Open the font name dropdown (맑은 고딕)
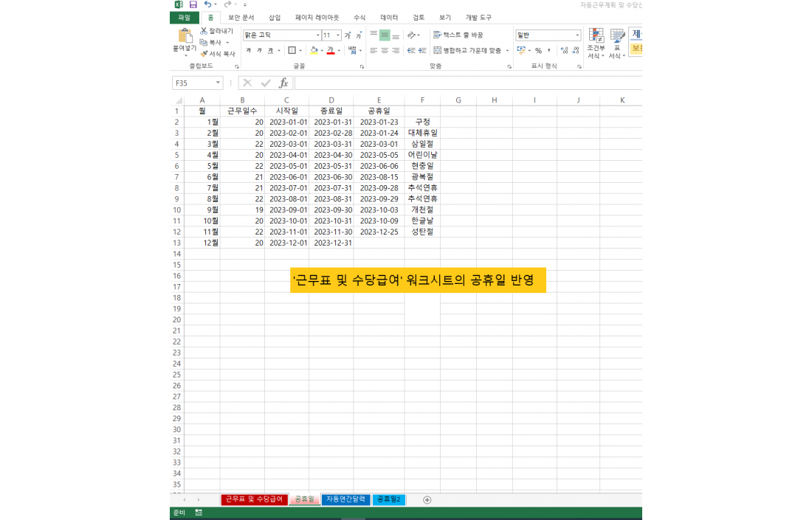Screen dimensions: 812x520 tap(318, 35)
